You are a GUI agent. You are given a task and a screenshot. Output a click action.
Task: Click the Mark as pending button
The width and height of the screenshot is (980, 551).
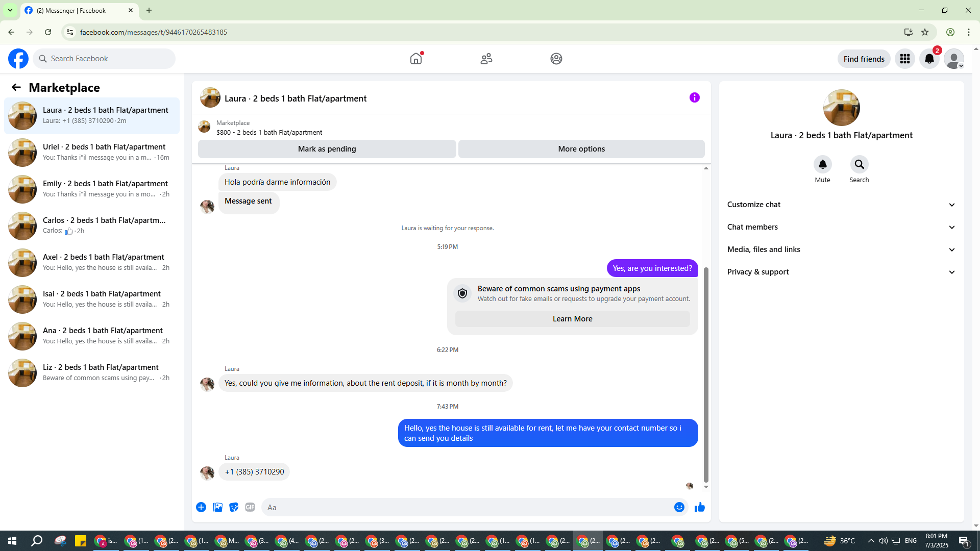coord(327,149)
